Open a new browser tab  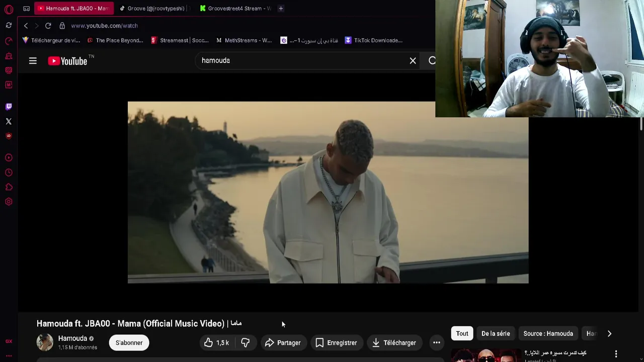[281, 8]
